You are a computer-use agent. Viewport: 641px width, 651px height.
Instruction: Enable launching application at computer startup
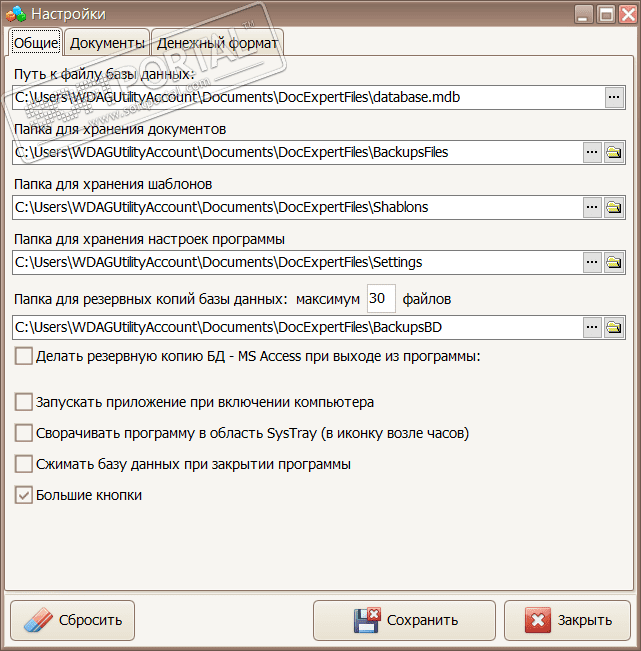(x=24, y=402)
